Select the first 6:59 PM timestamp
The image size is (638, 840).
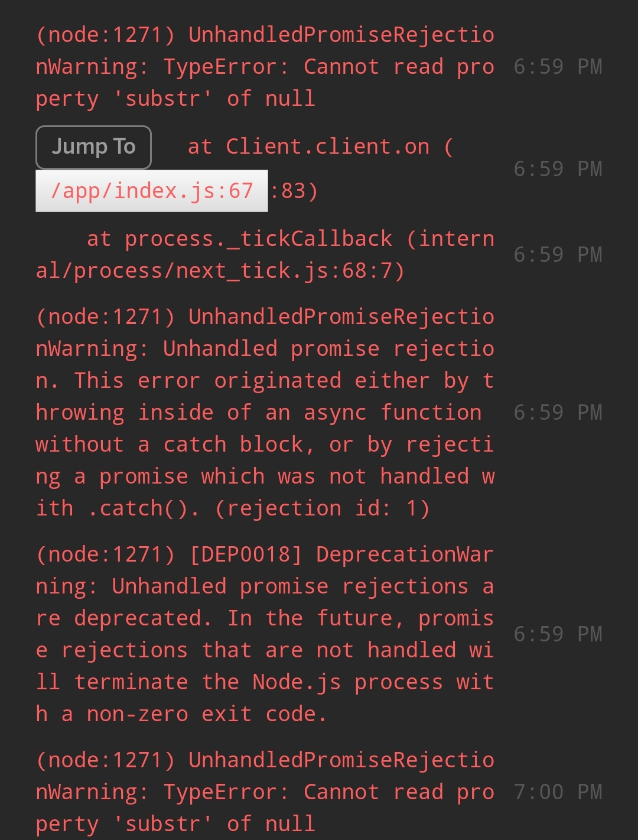click(558, 66)
